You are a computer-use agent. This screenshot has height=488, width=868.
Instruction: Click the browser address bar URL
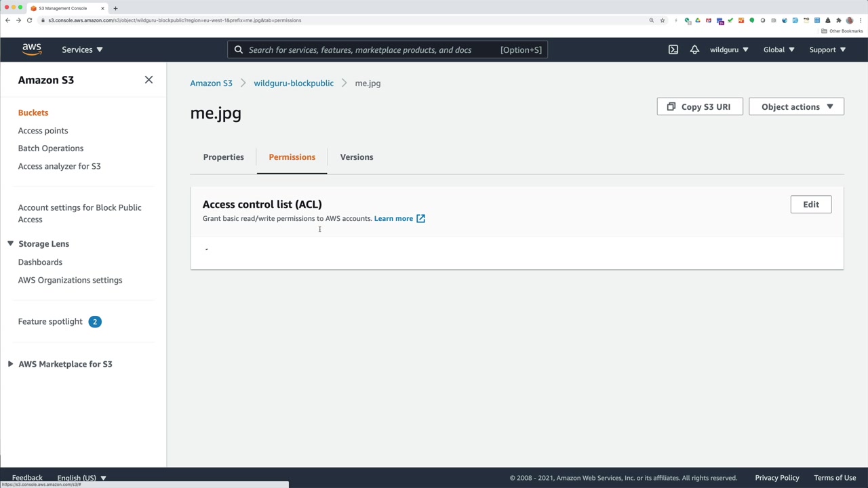tap(175, 20)
